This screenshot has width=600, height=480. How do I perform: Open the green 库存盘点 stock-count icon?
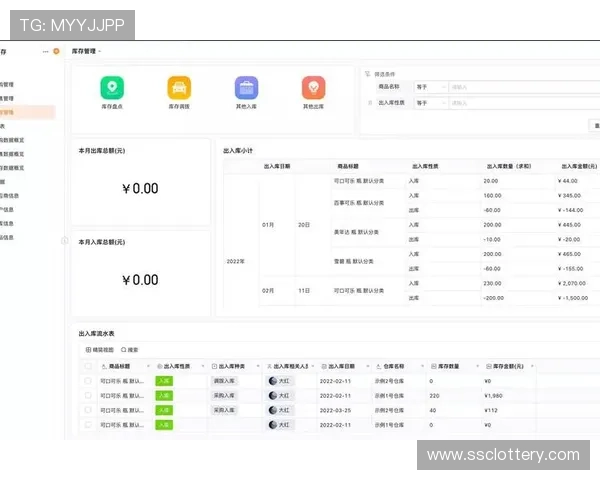click(x=112, y=87)
